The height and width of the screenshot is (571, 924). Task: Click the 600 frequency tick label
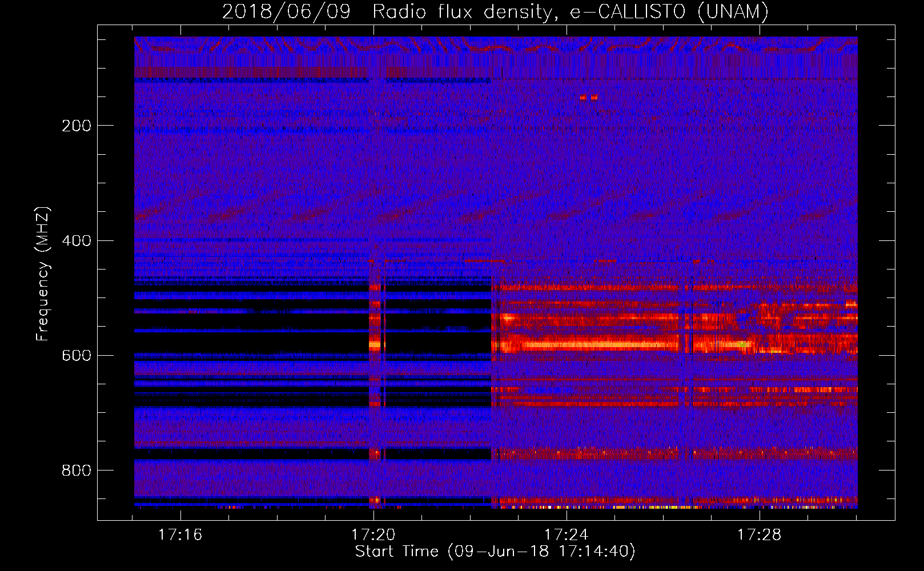77,356
